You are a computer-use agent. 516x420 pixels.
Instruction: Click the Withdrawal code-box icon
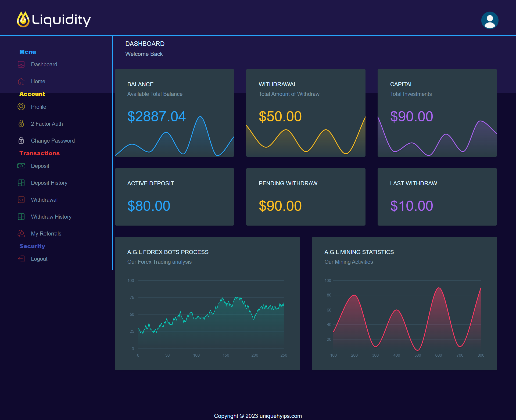tap(21, 200)
